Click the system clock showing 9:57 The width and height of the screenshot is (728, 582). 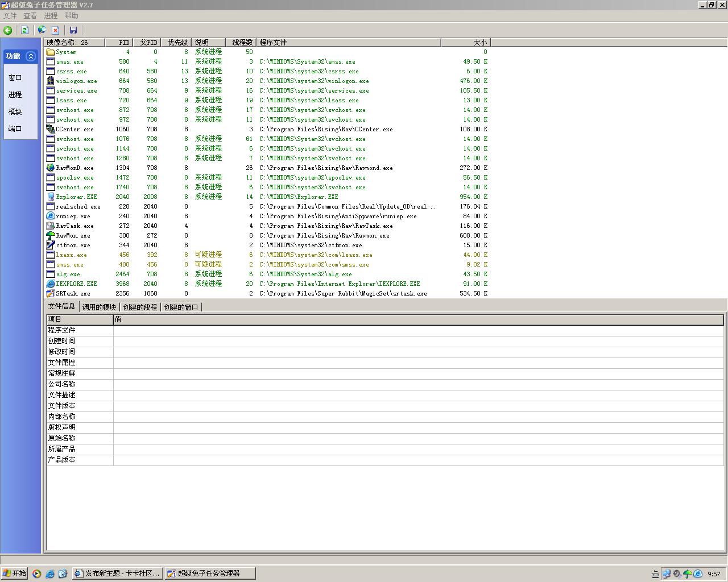point(714,574)
